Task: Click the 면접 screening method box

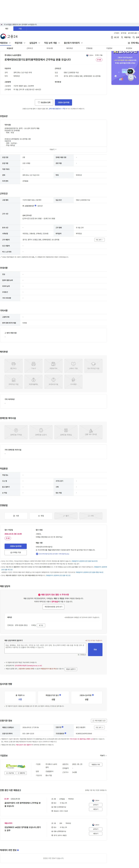Action: pos(41,516)
